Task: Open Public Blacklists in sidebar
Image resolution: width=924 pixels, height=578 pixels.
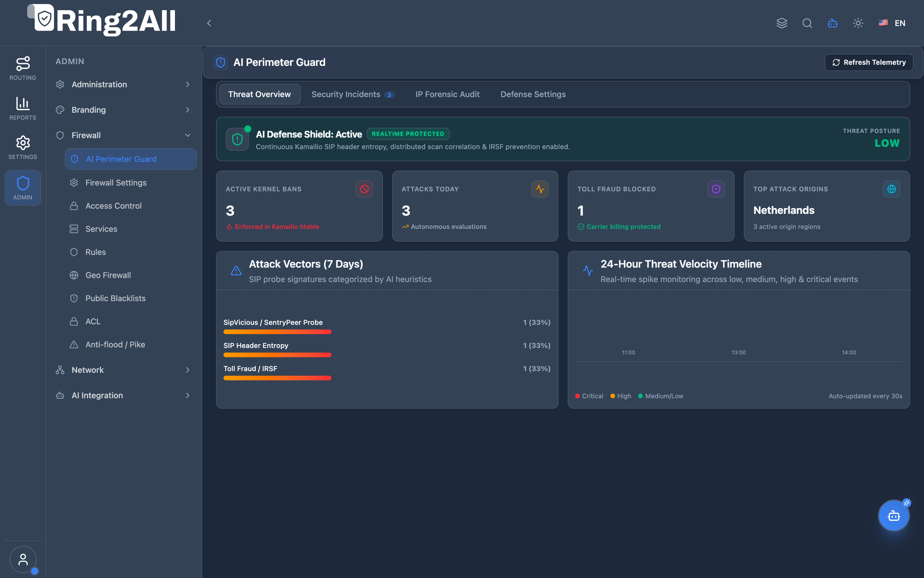Action: click(131, 299)
